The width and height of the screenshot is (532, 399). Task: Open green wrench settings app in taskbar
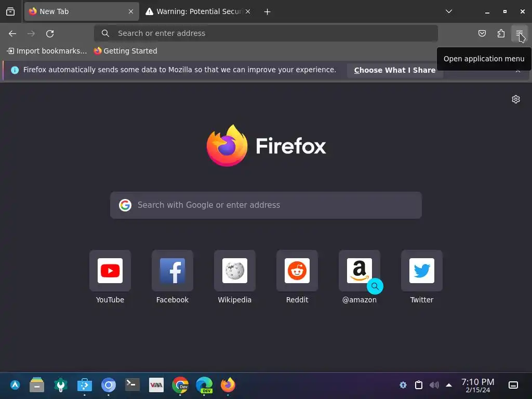click(x=61, y=385)
